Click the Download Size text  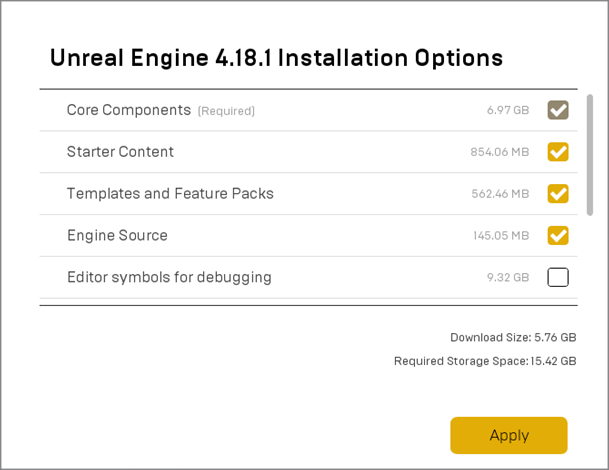[x=513, y=337]
